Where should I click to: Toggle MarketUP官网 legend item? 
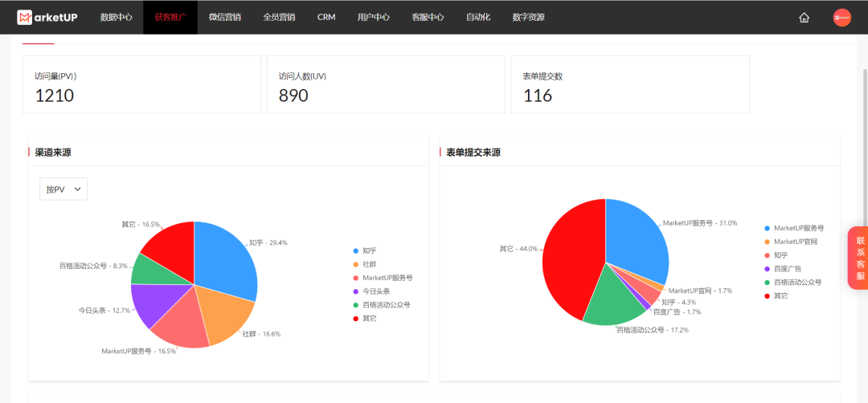[791, 242]
